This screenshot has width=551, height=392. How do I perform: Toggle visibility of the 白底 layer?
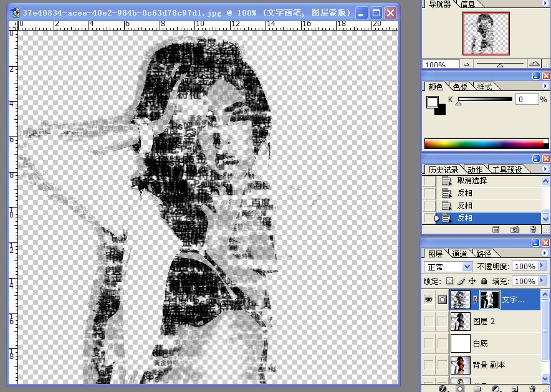[428, 343]
